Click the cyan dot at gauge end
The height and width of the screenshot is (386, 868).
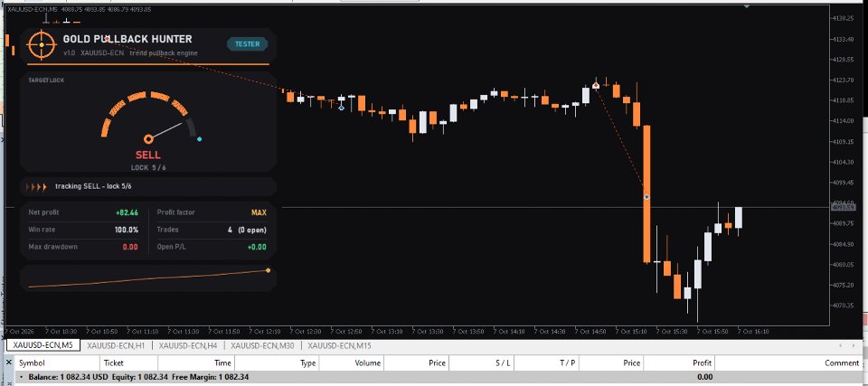pyautogui.click(x=199, y=139)
